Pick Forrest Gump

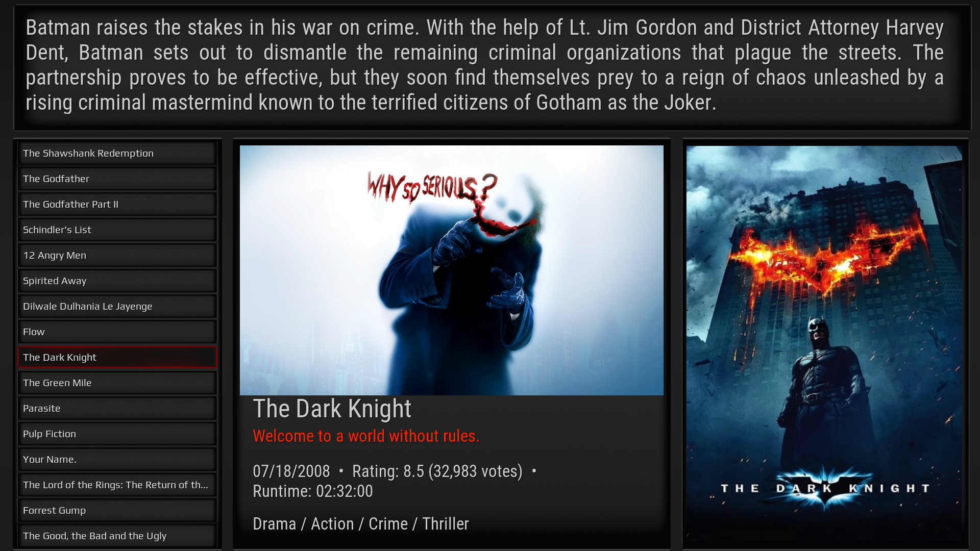point(117,510)
